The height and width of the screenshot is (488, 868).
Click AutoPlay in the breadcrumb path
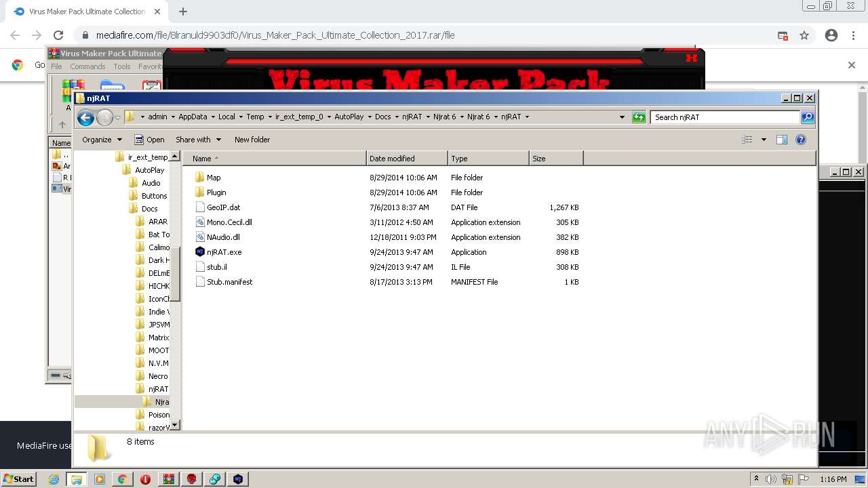coord(349,117)
